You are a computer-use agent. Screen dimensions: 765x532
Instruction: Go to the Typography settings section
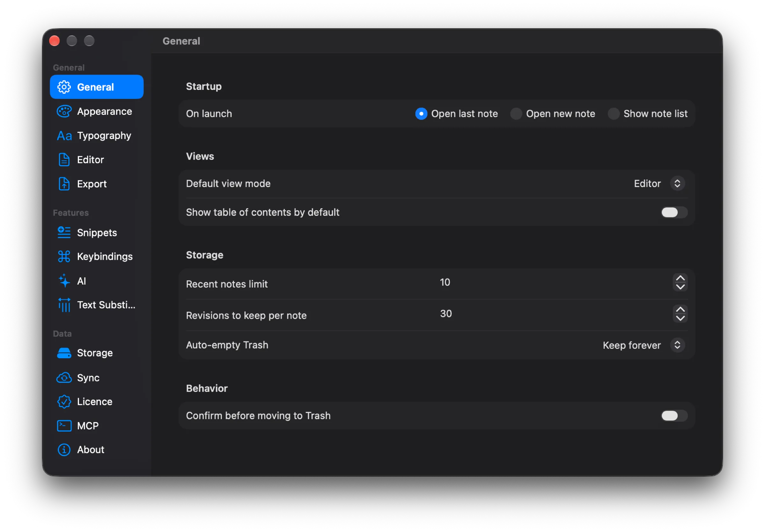pos(97,135)
